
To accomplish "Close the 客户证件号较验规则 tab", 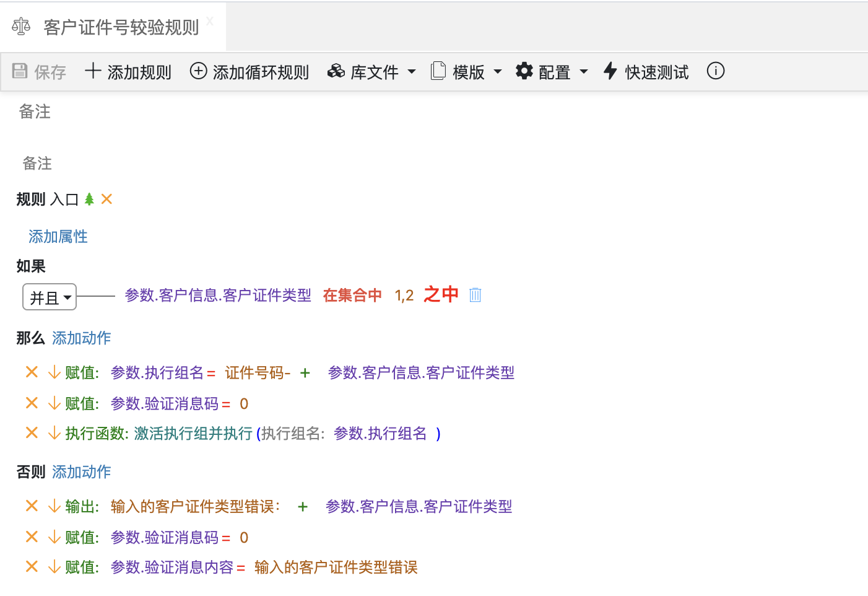I will [210, 22].
